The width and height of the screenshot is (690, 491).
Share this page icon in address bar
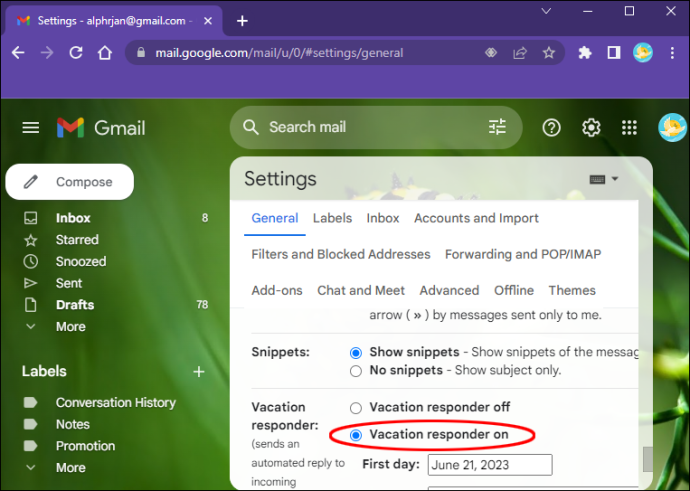520,53
